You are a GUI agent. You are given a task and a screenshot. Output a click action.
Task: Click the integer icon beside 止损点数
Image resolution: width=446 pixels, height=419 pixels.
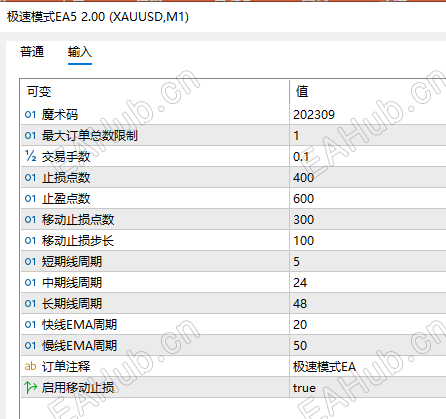[x=30, y=178]
